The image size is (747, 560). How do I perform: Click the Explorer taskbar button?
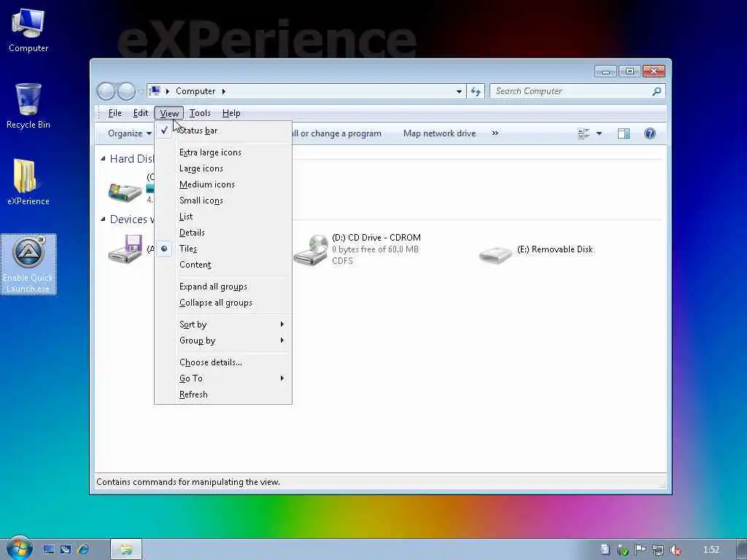click(126, 550)
